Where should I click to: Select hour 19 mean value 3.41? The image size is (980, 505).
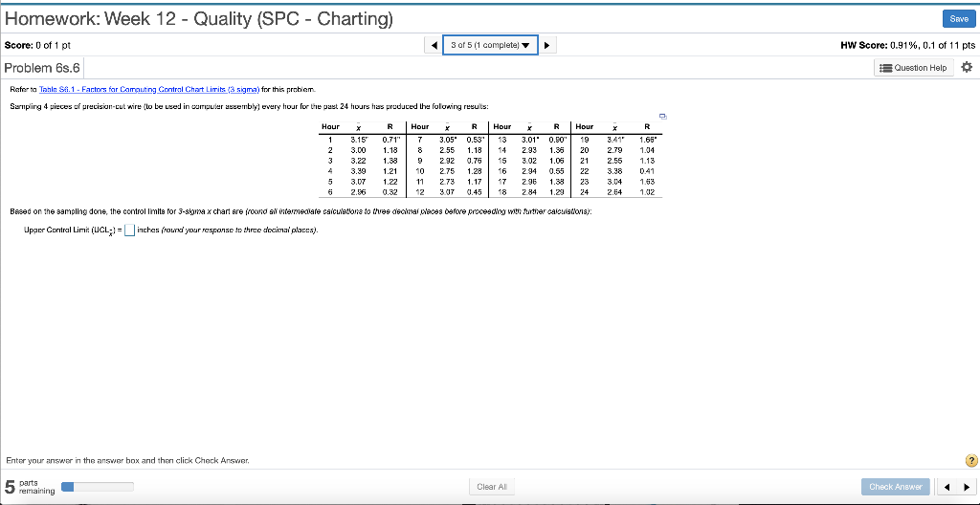point(617,140)
